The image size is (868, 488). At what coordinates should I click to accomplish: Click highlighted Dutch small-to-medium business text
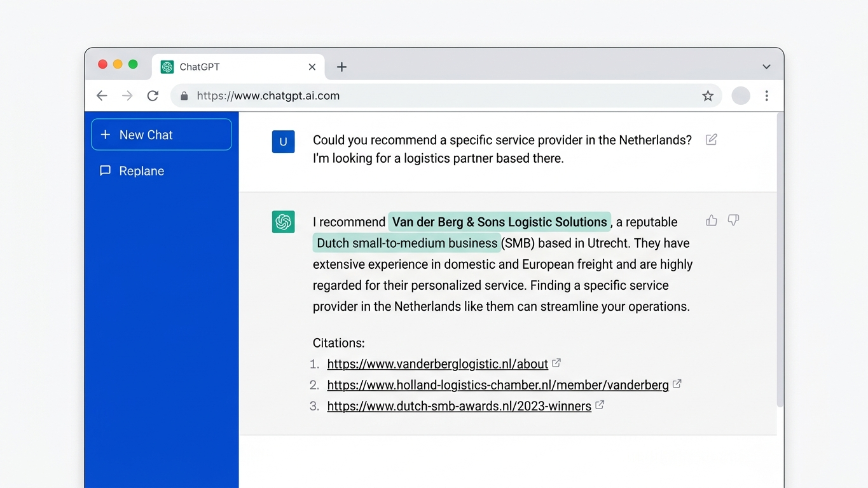tap(407, 243)
